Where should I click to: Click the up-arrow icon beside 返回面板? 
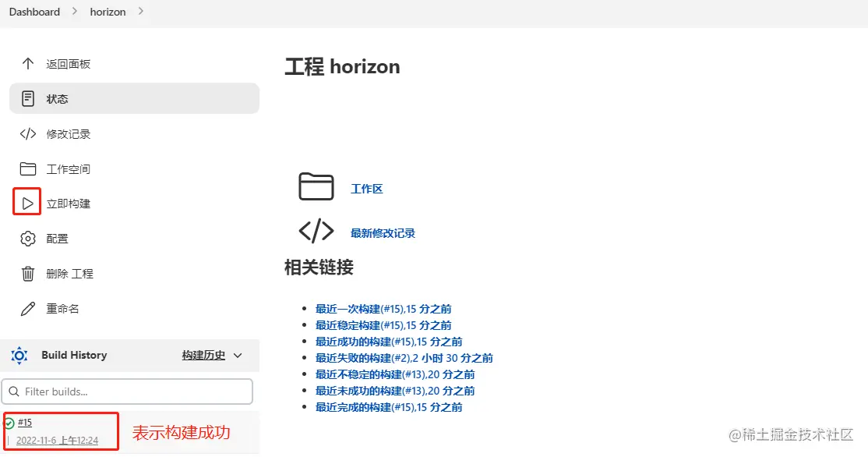point(28,64)
